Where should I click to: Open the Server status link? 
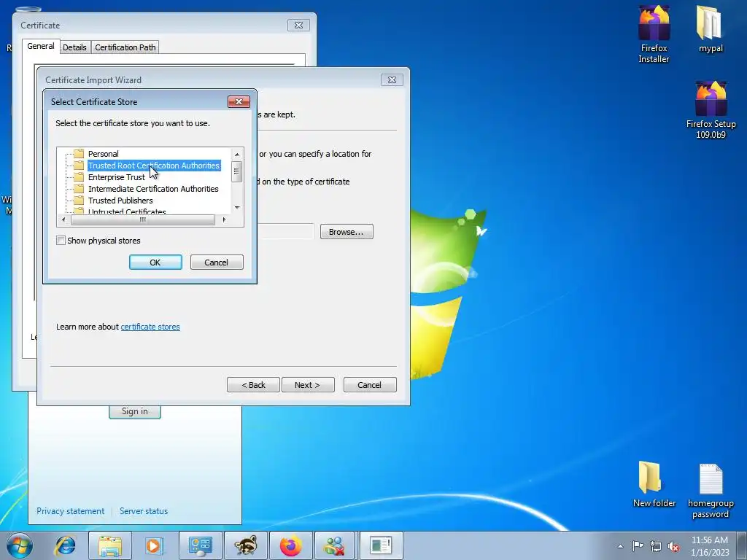tap(144, 511)
